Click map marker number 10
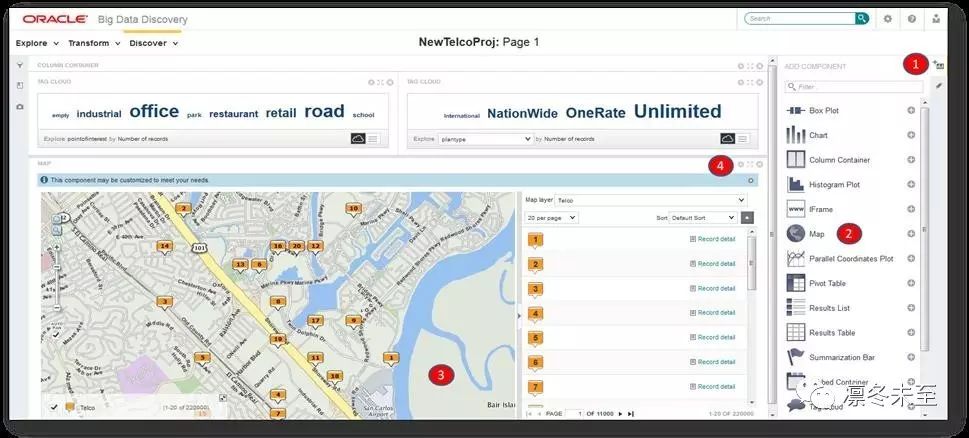Image resolution: width=969 pixels, height=438 pixels. click(x=353, y=209)
